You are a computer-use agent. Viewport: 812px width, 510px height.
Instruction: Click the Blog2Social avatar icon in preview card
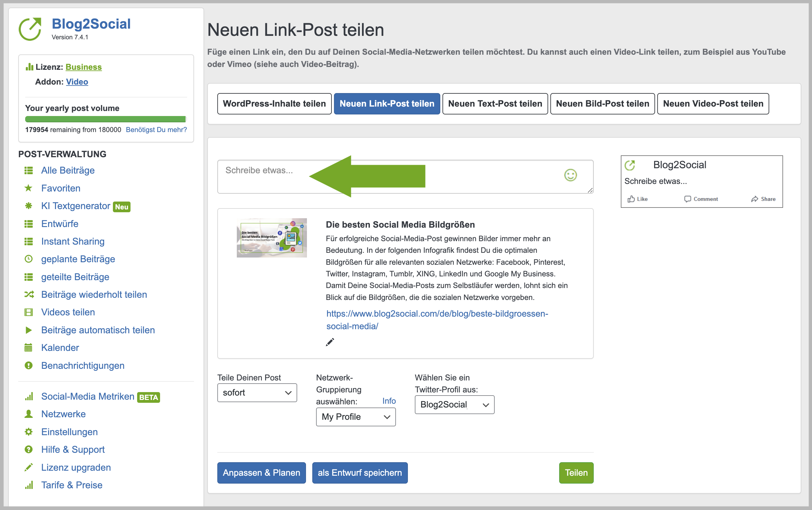click(630, 165)
